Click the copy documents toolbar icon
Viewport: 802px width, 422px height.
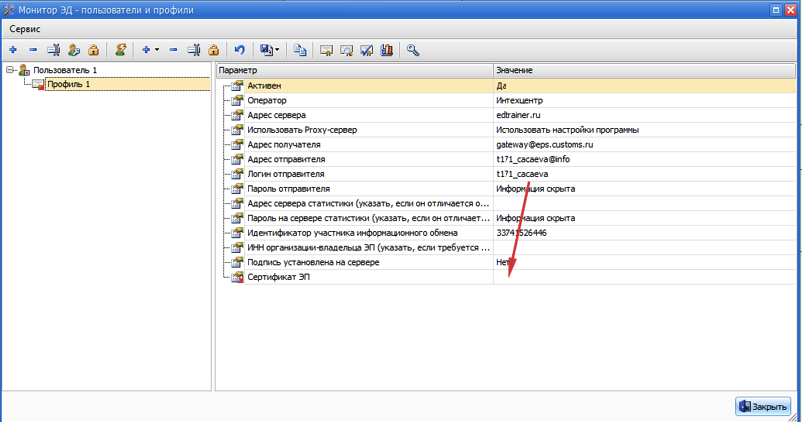tap(300, 49)
